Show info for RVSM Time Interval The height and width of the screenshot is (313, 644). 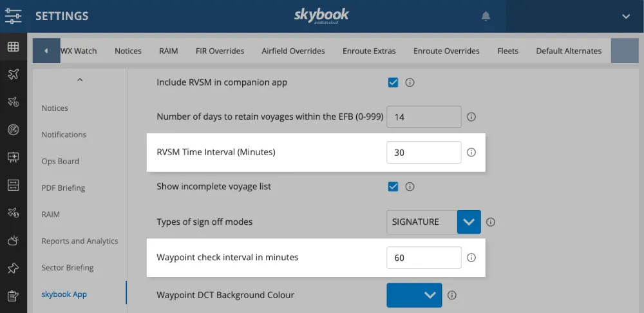pyautogui.click(x=471, y=153)
